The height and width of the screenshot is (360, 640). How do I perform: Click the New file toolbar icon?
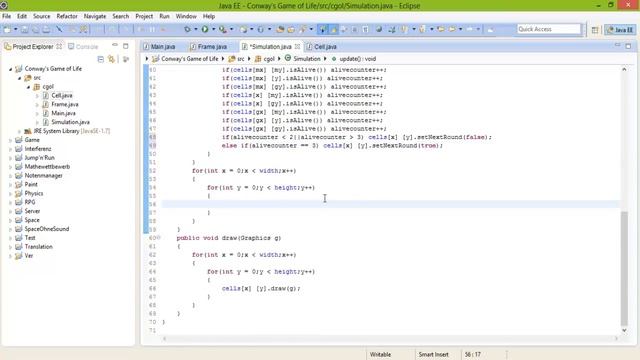7,29
